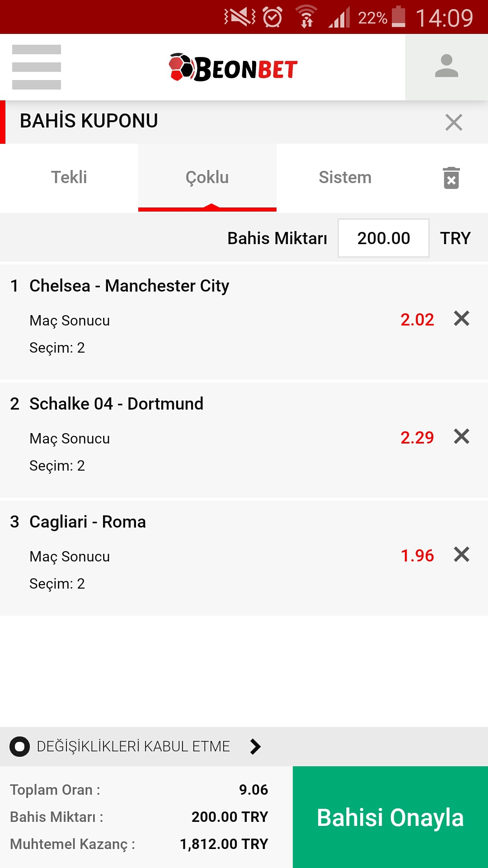Image resolution: width=488 pixels, height=868 pixels.
Task: Tap the 2.29 odds value
Action: 417,438
